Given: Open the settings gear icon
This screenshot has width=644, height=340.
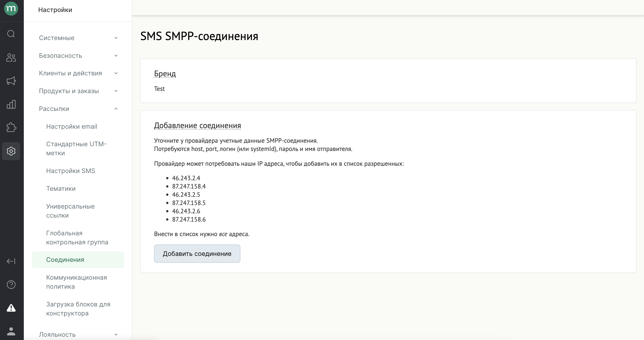Looking at the screenshot, I should coord(11,151).
